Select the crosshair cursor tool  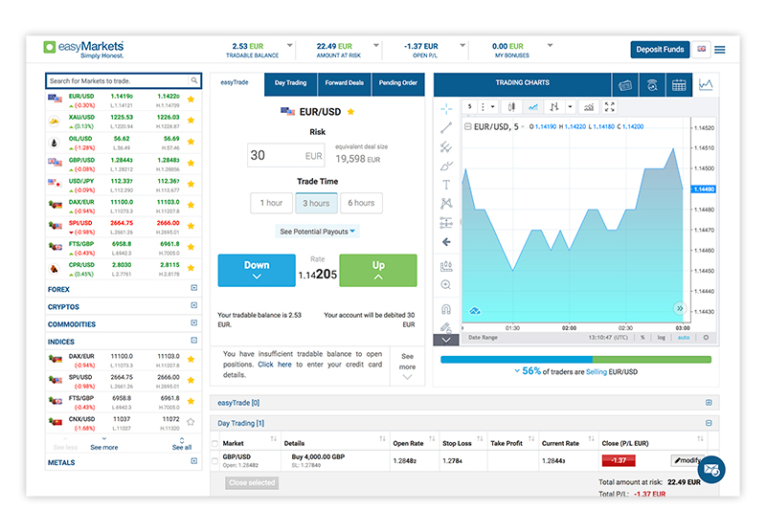446,109
